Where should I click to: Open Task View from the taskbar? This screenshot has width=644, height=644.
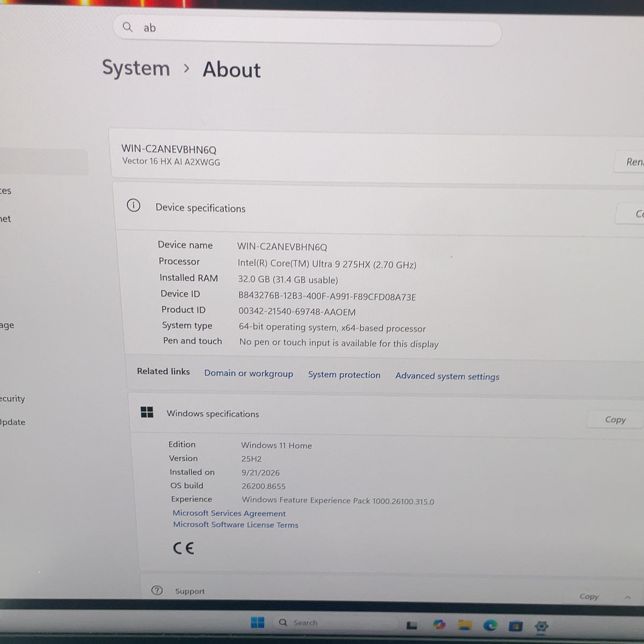(x=412, y=625)
